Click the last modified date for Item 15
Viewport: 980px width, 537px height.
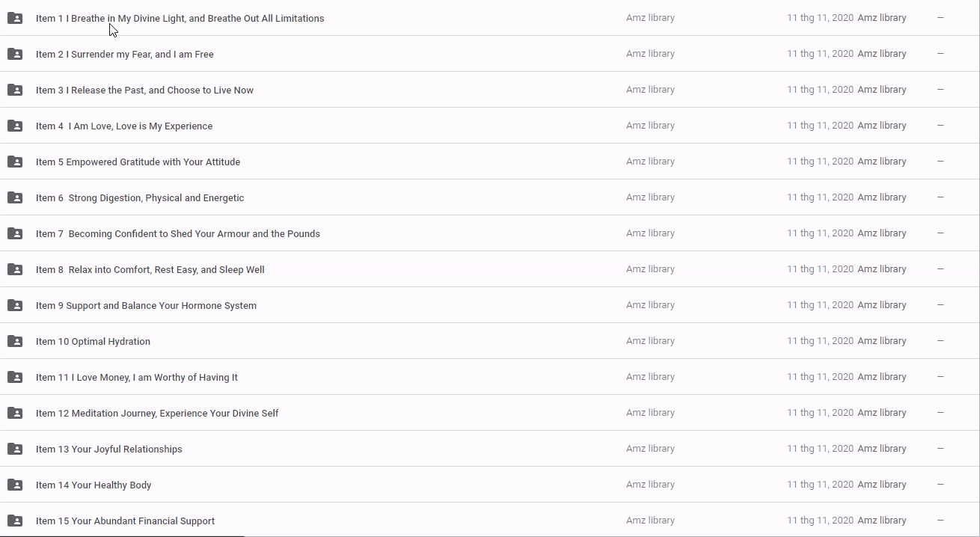coord(820,521)
